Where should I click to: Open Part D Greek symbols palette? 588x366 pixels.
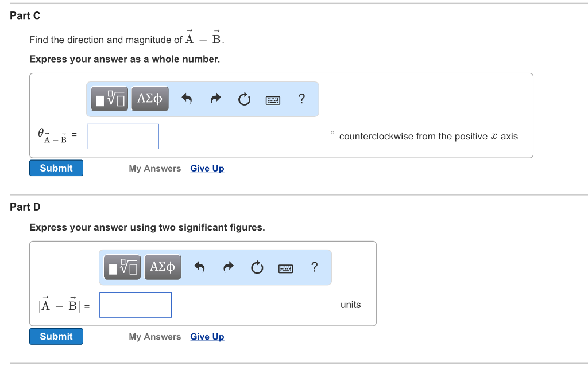click(x=163, y=267)
